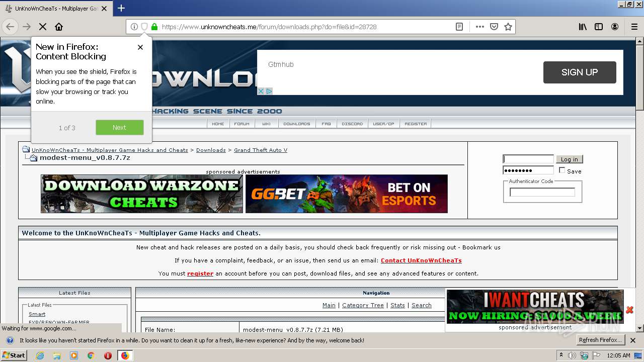This screenshot has width=644, height=362.
Task: Click Next in Content Blocking tour
Action: pyautogui.click(x=120, y=128)
